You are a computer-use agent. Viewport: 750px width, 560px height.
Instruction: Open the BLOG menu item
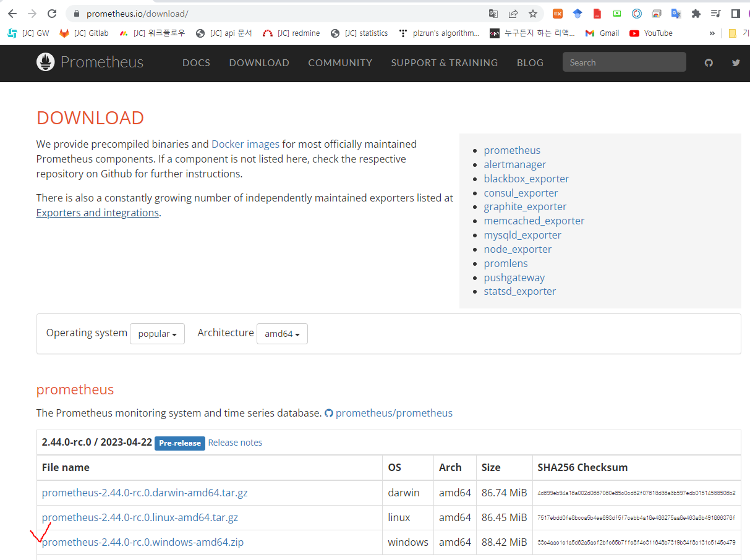click(x=530, y=62)
